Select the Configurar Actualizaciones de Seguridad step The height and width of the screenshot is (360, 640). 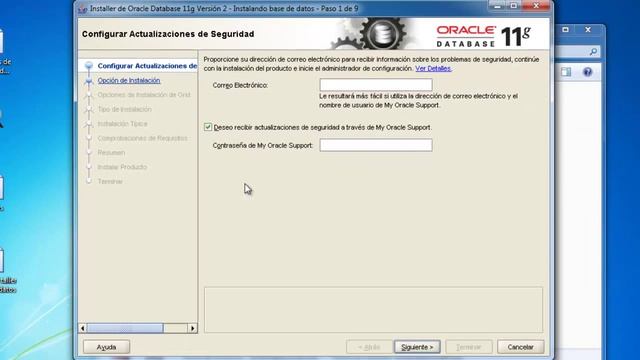point(147,66)
